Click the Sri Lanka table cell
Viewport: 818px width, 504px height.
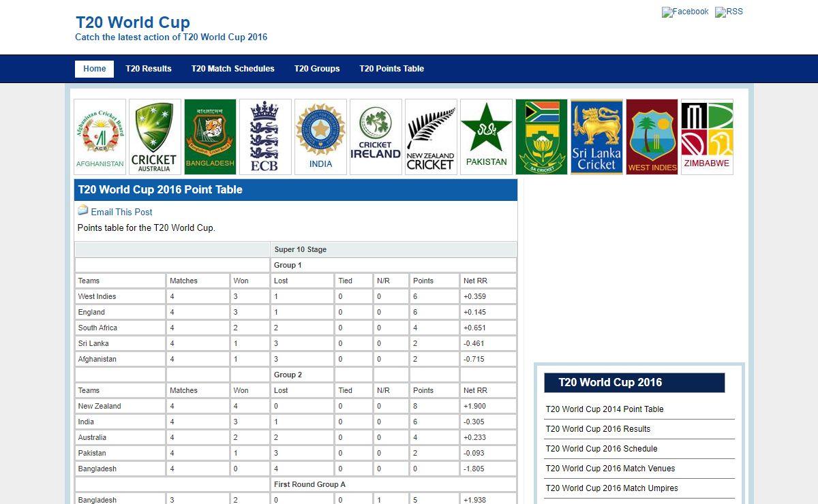121,344
